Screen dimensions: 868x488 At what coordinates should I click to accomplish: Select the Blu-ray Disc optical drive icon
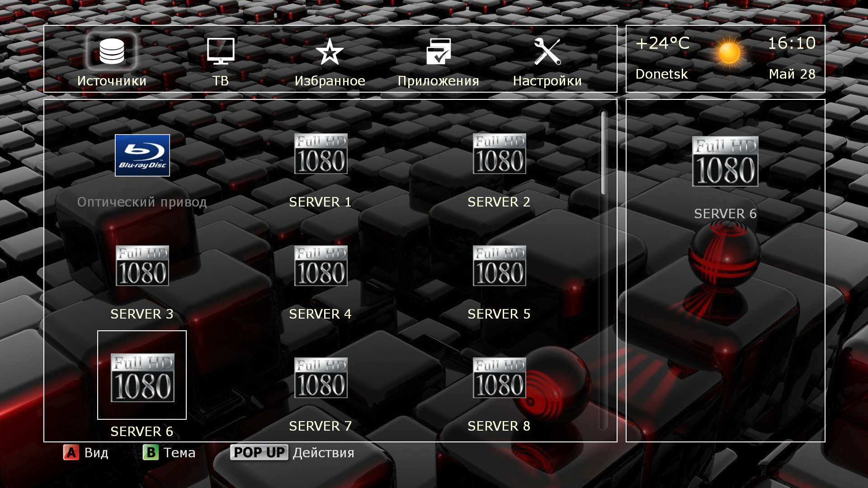[x=142, y=155]
